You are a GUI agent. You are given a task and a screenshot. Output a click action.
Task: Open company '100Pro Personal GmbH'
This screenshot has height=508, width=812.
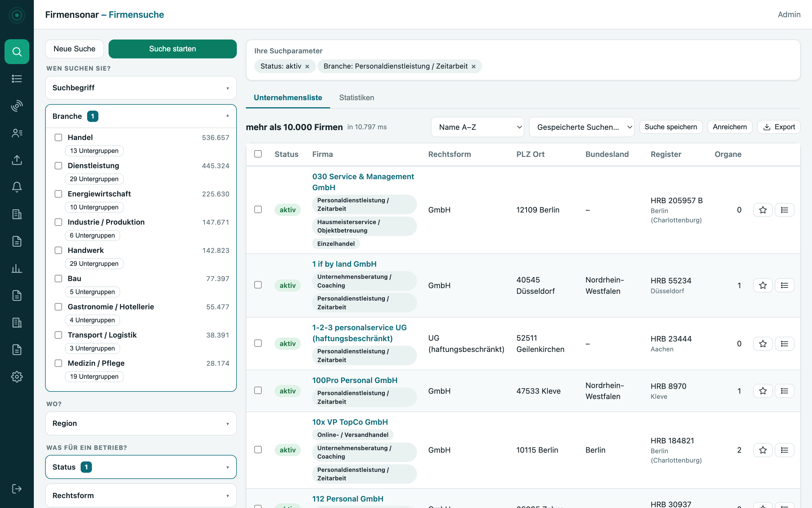(x=355, y=380)
